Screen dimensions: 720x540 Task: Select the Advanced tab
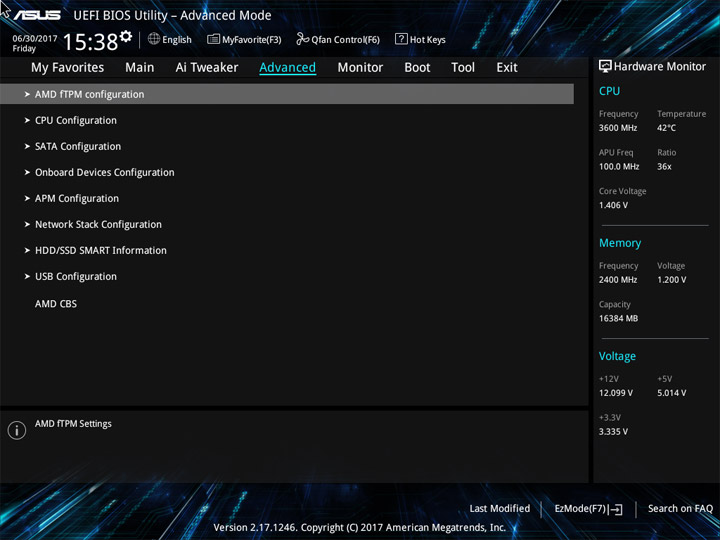287,68
